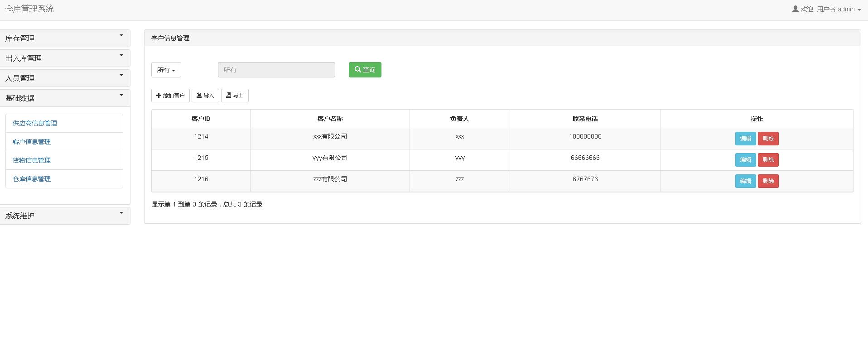Select 客户信息管理 in sidebar menu
The image size is (868, 341).
(32, 142)
